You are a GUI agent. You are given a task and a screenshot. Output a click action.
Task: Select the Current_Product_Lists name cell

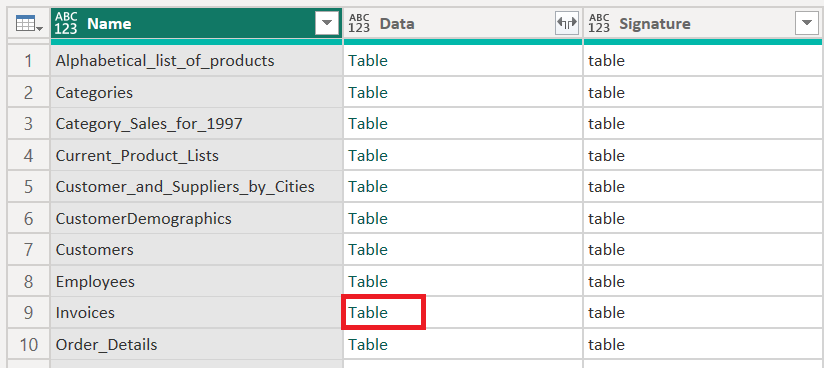tap(197, 156)
